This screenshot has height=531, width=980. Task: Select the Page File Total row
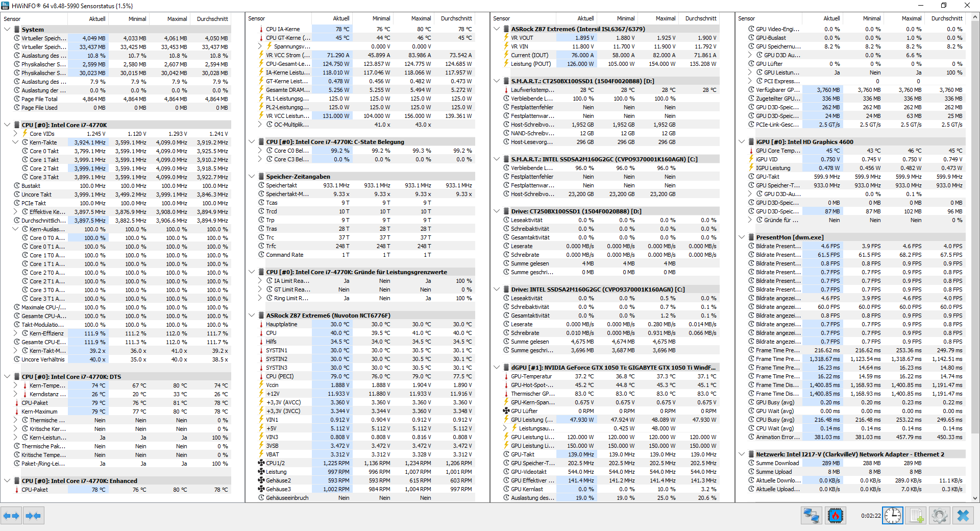point(117,99)
